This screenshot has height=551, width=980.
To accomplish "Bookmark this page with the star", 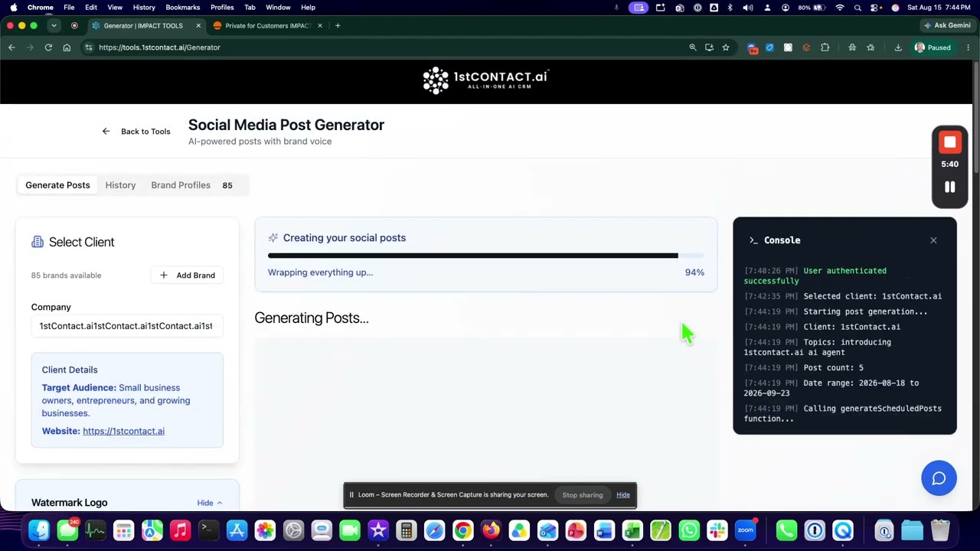I will [726, 47].
